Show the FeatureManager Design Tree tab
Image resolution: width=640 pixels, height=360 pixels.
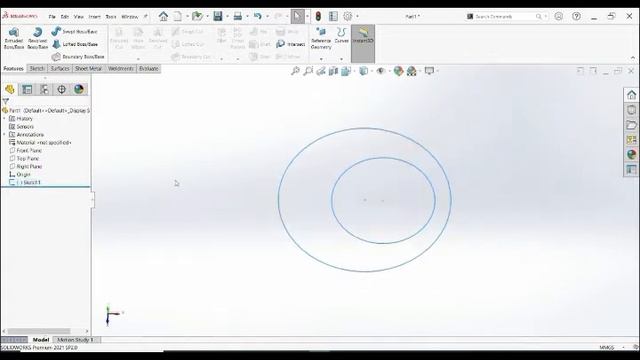[x=10, y=89]
